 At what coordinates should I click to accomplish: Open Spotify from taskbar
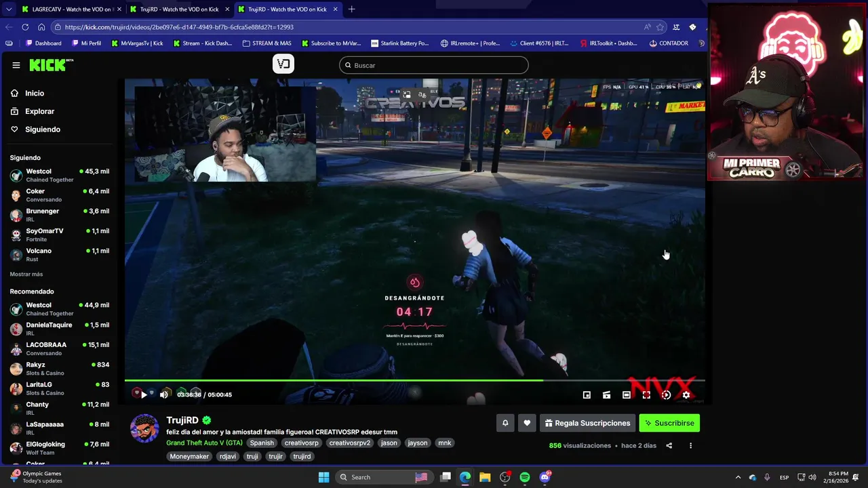(x=525, y=477)
